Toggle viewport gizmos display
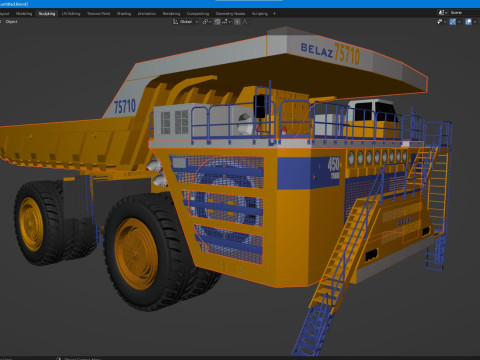The width and height of the screenshot is (480, 360). pos(452,22)
